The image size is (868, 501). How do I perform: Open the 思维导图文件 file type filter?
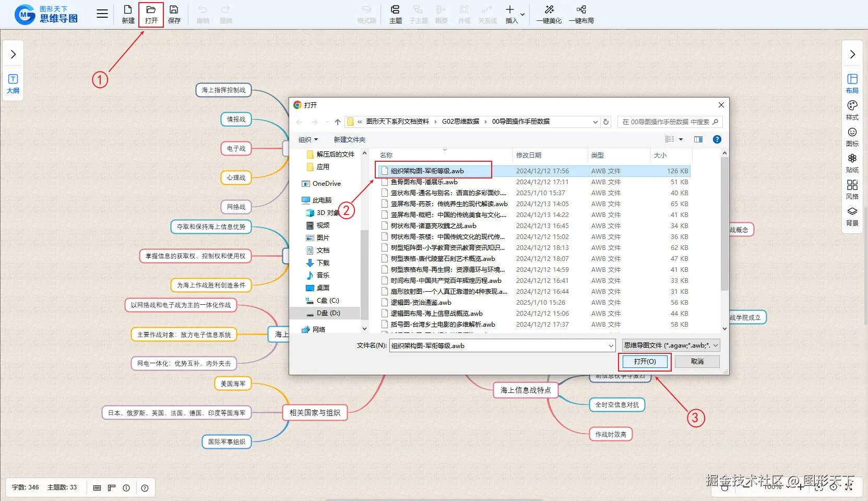click(671, 345)
